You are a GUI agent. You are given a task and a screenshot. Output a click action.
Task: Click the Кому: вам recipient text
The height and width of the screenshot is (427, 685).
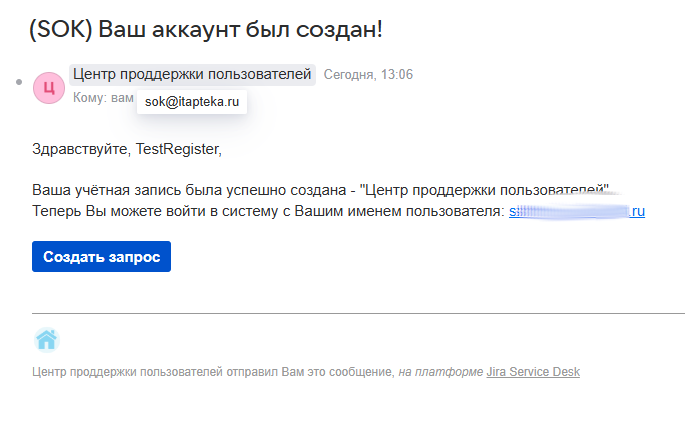pos(103,97)
